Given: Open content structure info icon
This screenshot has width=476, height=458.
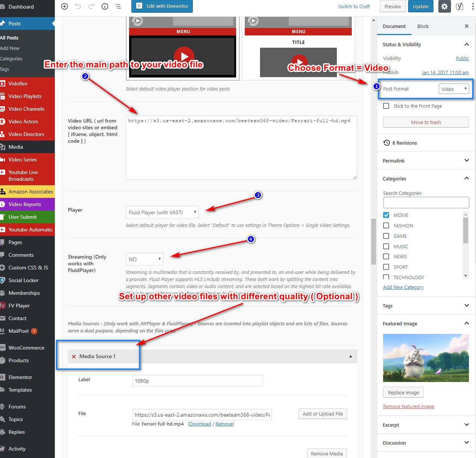Looking at the screenshot, I should 105,6.
